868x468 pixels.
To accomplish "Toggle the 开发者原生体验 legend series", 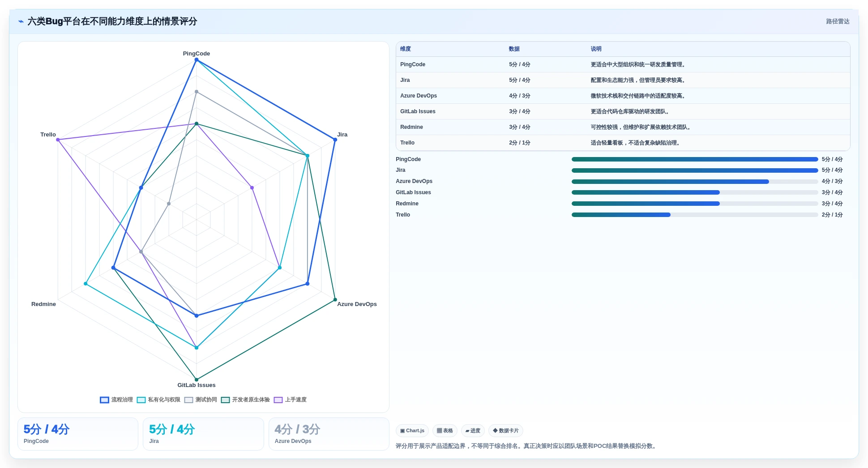I will tap(245, 400).
